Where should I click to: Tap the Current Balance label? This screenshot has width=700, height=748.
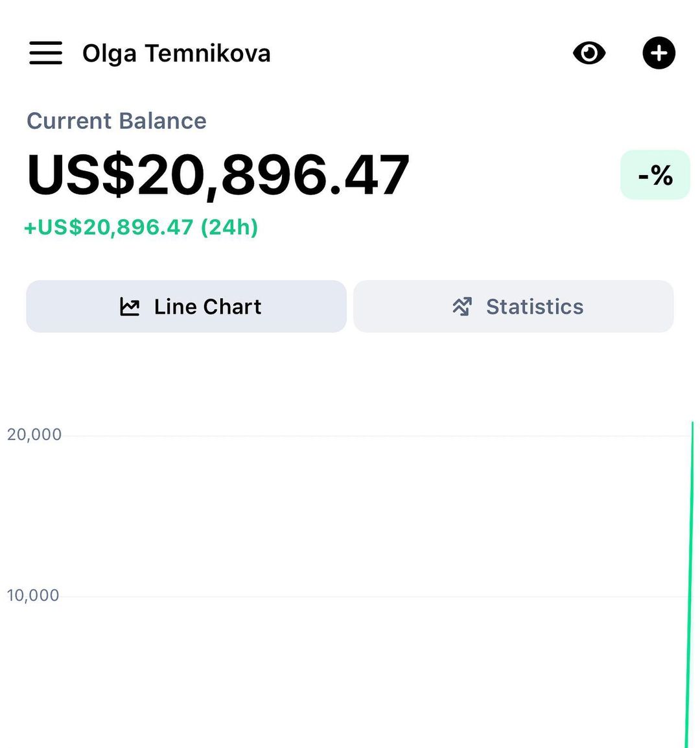[117, 121]
